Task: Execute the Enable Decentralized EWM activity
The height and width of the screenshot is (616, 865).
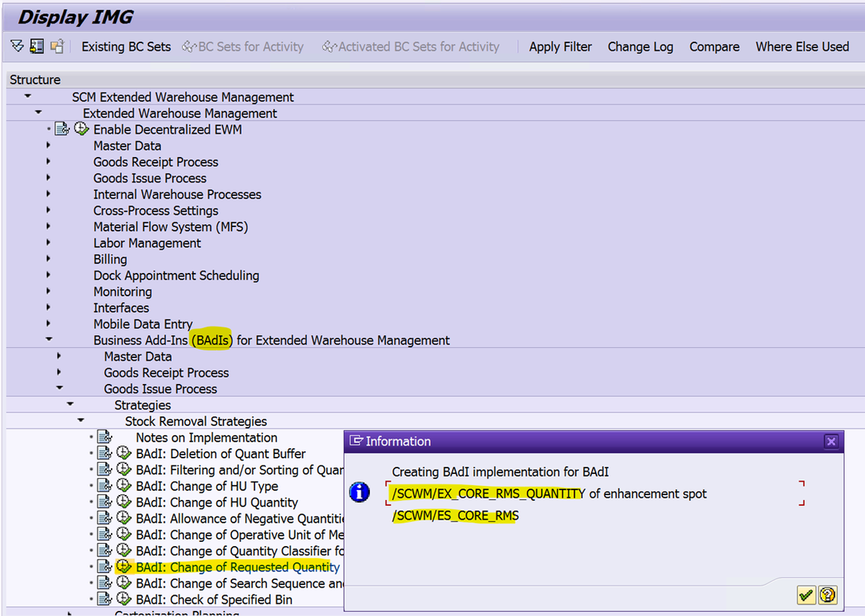Action: click(81, 129)
